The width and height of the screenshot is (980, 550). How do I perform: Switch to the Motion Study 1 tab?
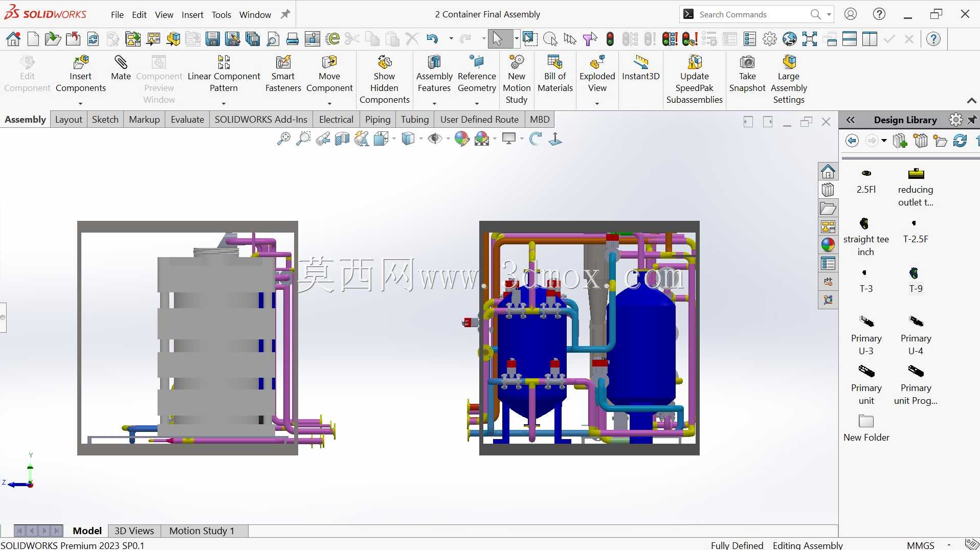click(202, 531)
